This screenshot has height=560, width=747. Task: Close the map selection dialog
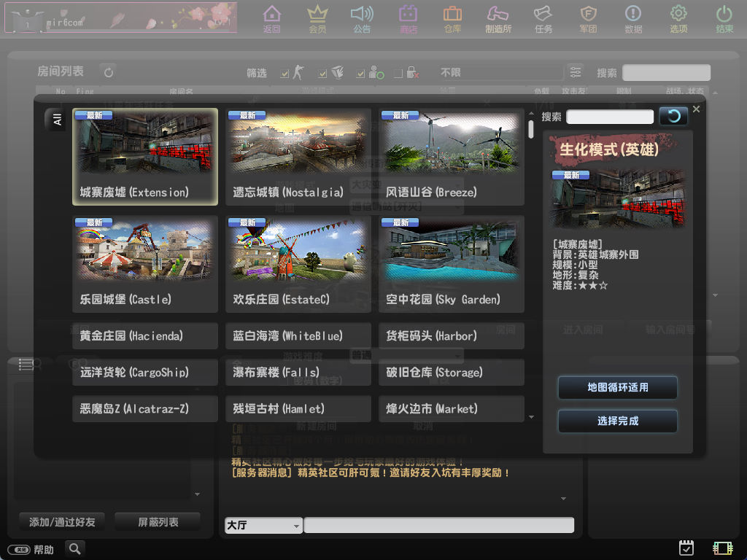click(x=696, y=109)
